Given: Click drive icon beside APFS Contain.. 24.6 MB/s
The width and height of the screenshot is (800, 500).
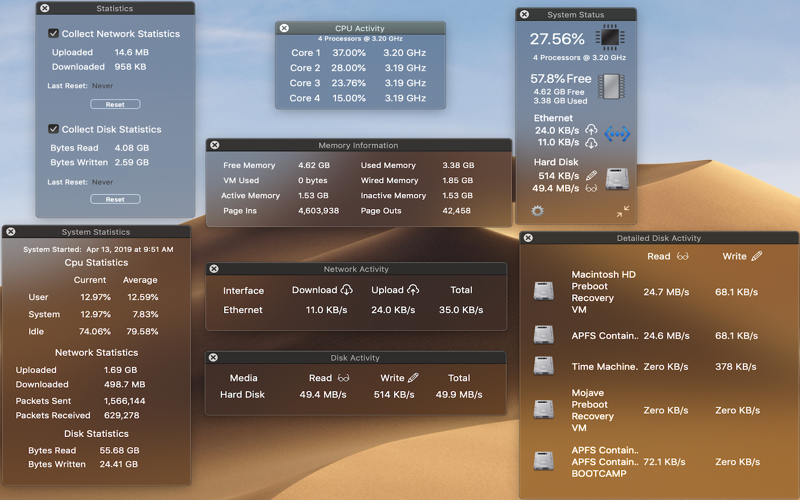Looking at the screenshot, I should click(x=543, y=335).
